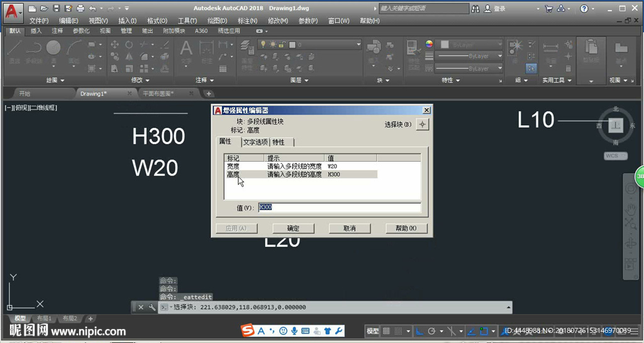Screen dimensions: 644x343
Task: Click the Move tool icon in Modify panel
Action: (114, 44)
